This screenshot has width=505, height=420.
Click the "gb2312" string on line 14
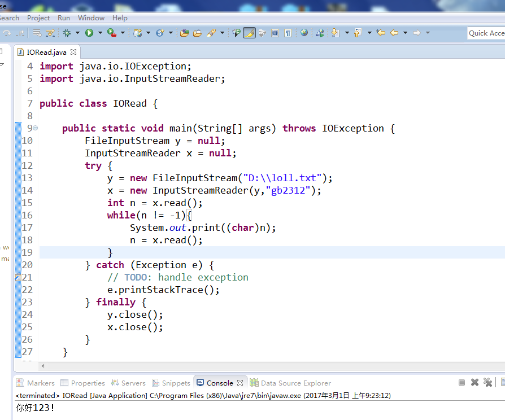point(288,190)
